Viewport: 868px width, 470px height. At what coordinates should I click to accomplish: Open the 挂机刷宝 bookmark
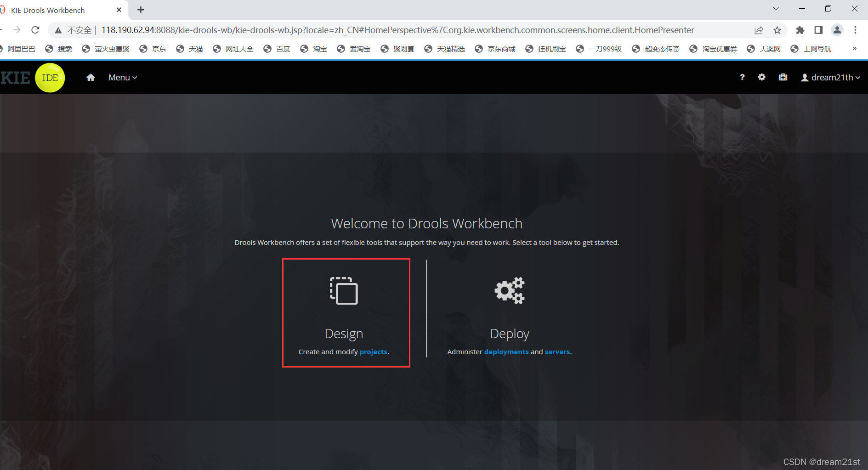(546, 49)
